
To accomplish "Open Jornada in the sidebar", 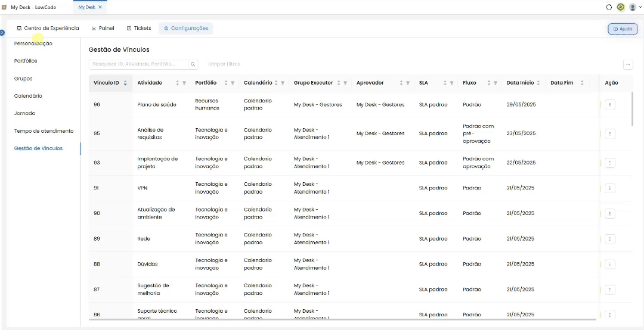I will click(x=24, y=113).
